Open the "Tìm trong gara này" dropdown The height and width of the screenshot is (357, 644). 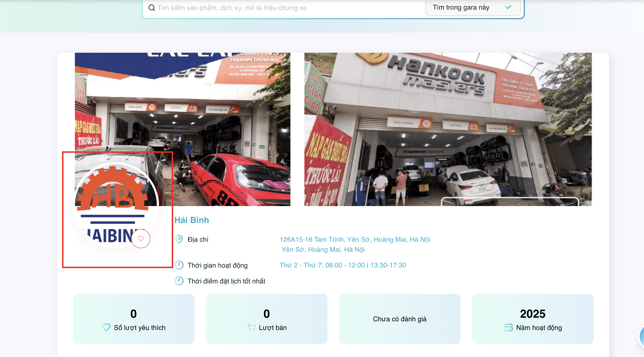(x=473, y=7)
